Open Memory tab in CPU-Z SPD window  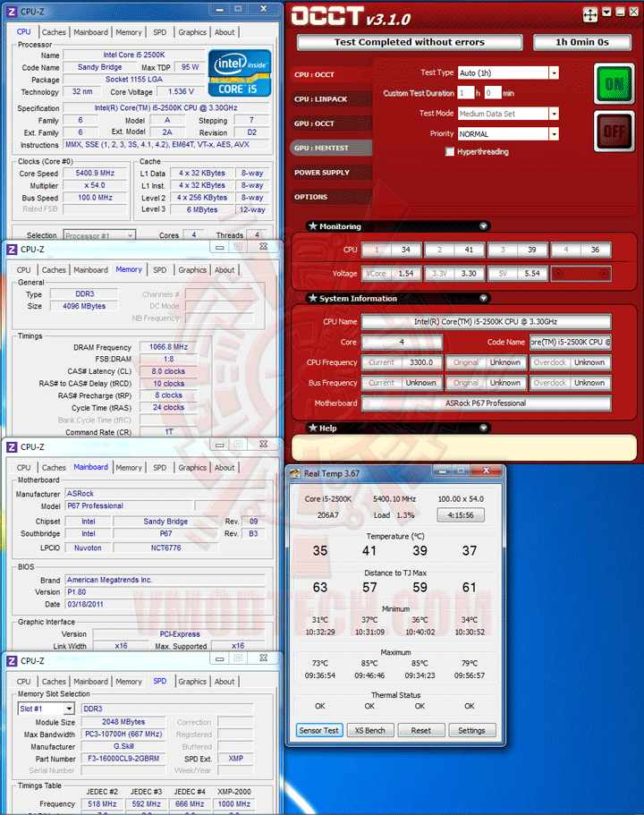click(129, 682)
